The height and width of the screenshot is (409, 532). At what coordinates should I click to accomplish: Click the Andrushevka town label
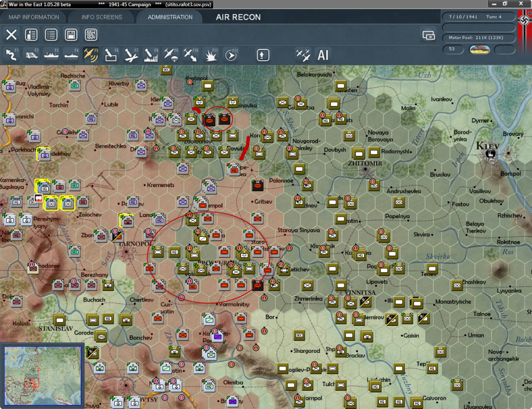[404, 191]
